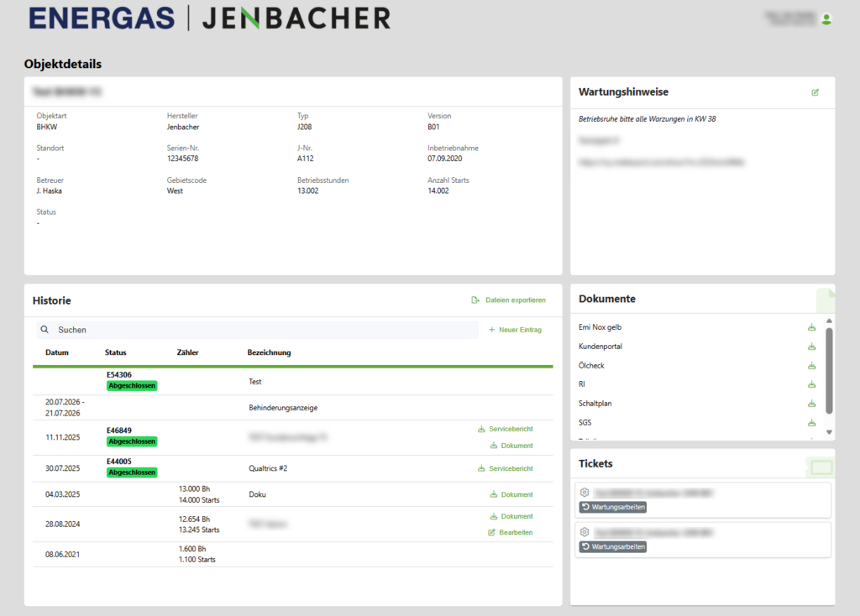Select the E46849 order number
This screenshot has height=616, width=860.
coord(119,431)
